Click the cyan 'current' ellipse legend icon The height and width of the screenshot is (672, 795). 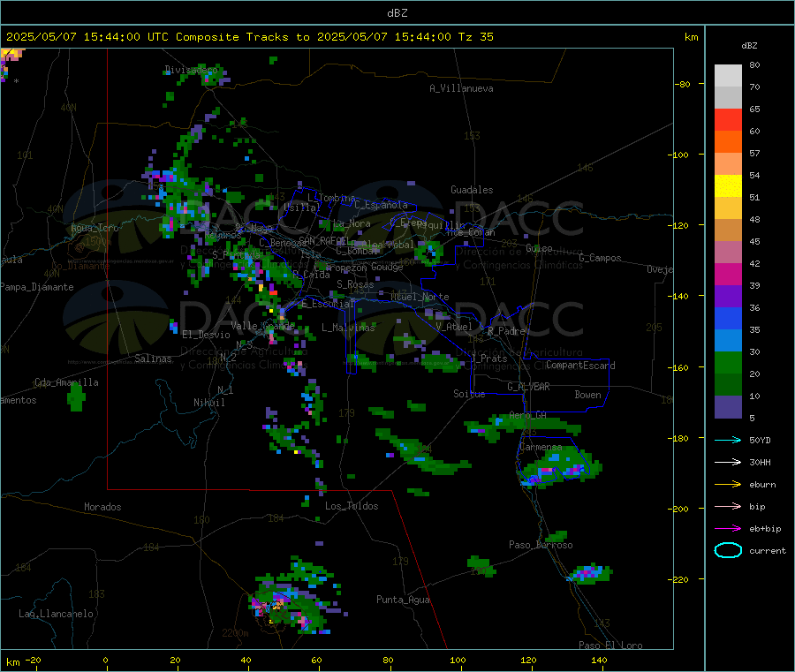[x=728, y=550]
